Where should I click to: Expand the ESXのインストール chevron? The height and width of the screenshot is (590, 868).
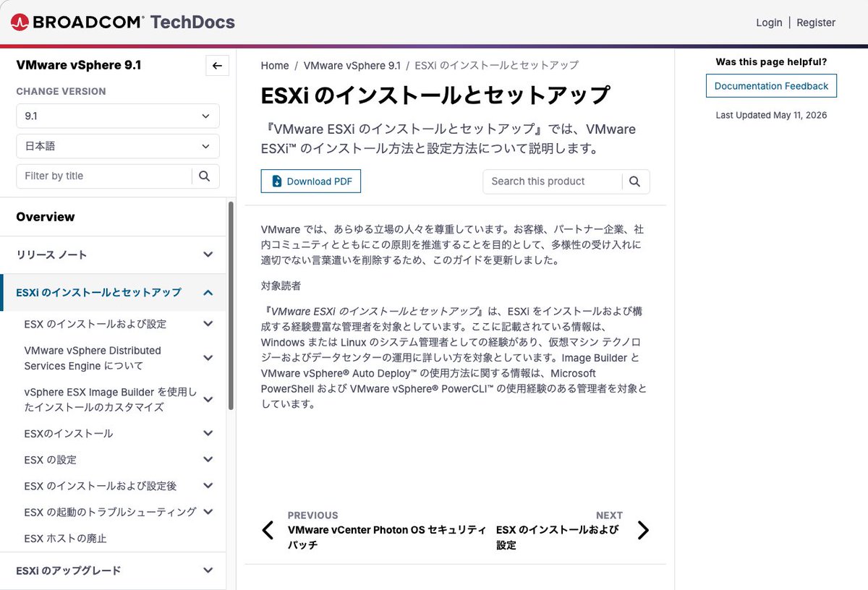coord(208,433)
